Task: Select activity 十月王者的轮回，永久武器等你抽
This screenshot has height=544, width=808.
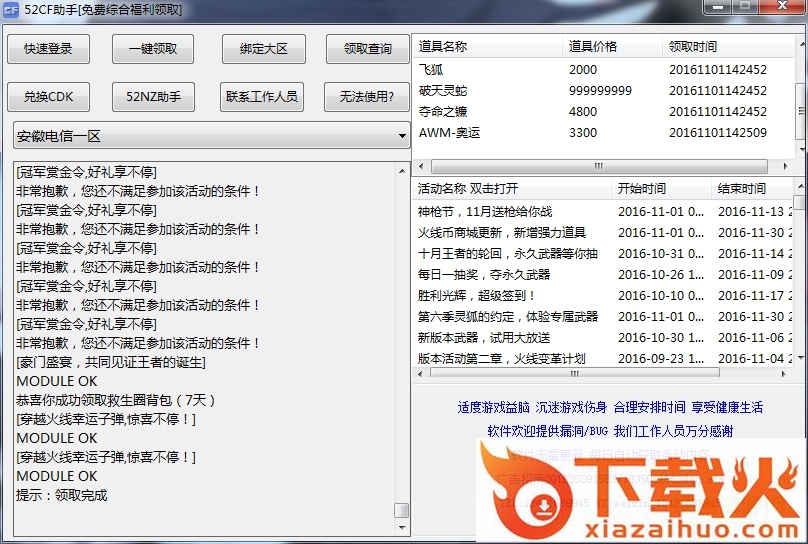Action: pyautogui.click(x=603, y=254)
